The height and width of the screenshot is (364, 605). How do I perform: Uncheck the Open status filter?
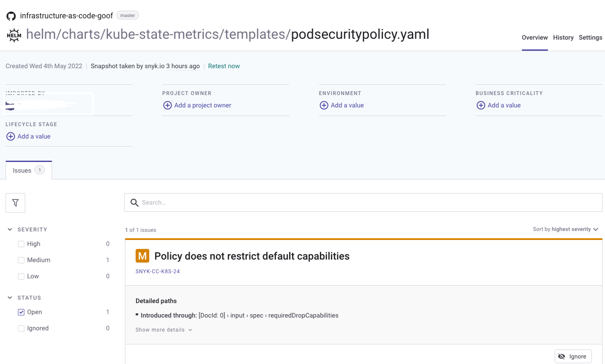pyautogui.click(x=21, y=312)
